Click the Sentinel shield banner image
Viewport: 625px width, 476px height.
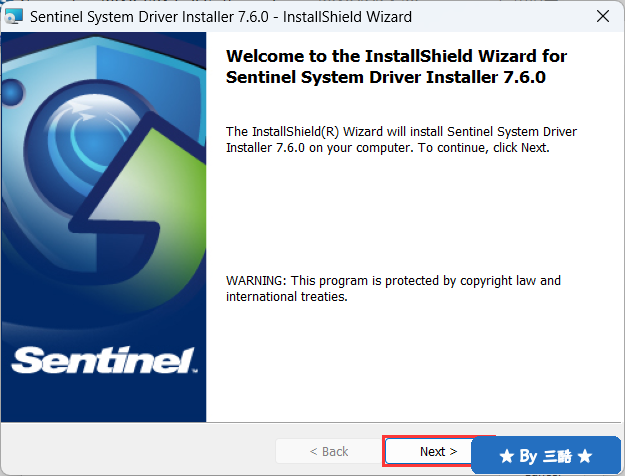pos(104,227)
